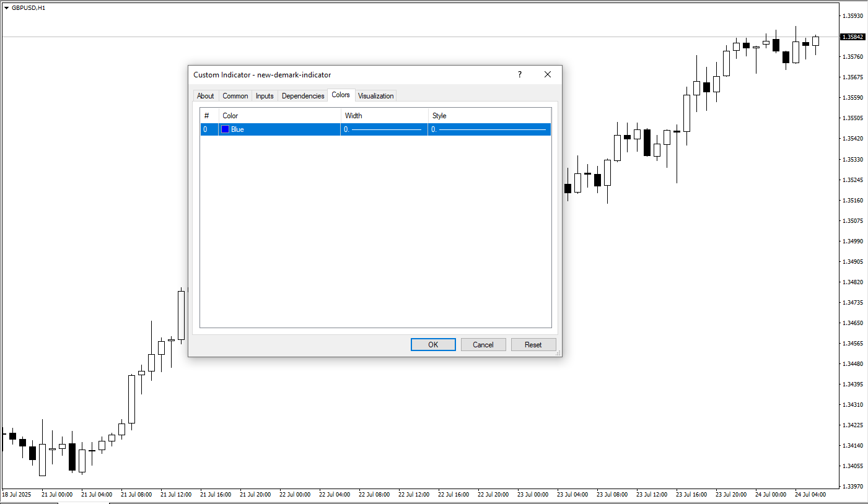The height and width of the screenshot is (504, 868).
Task: Show the Visualization tab
Action: coord(375,96)
